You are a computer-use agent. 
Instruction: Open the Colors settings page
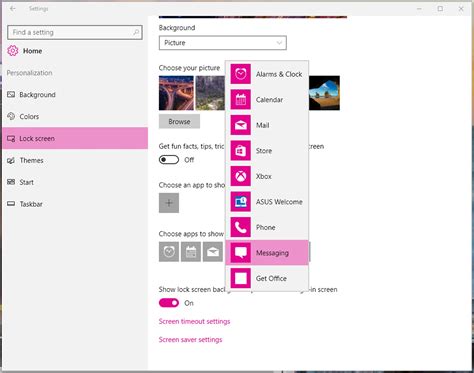click(75, 116)
